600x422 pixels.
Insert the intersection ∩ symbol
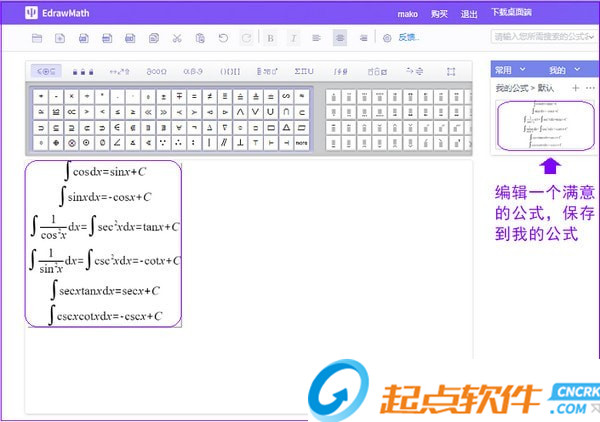(286, 112)
